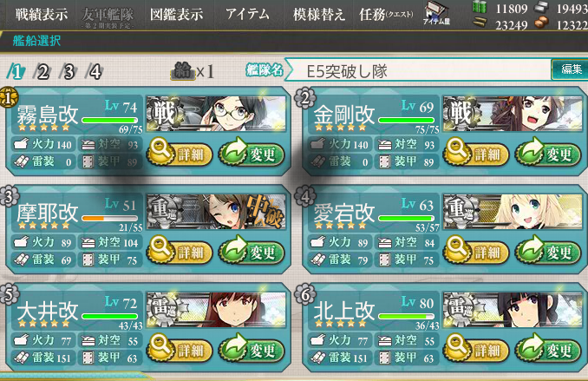This screenshot has height=381, width=588.
Task: Open the 戦績表示 menu
Action: [x=42, y=15]
